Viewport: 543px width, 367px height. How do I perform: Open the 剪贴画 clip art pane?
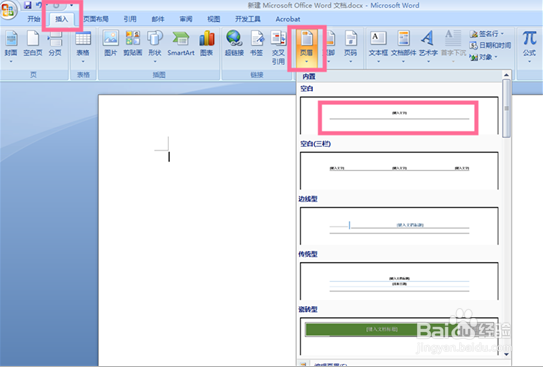[133, 43]
